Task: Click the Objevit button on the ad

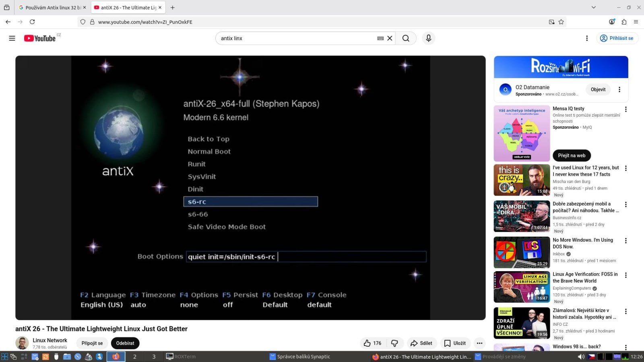Action: [x=598, y=89]
